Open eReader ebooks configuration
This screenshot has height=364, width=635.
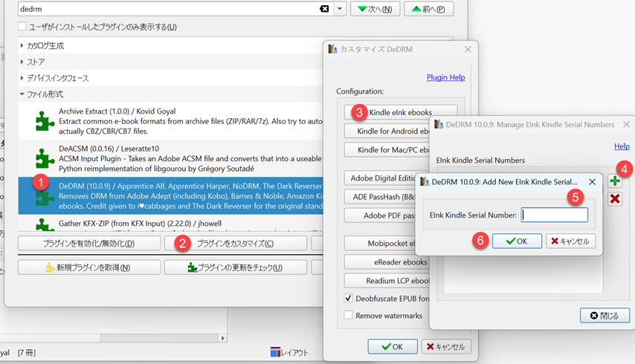pyautogui.click(x=387, y=262)
